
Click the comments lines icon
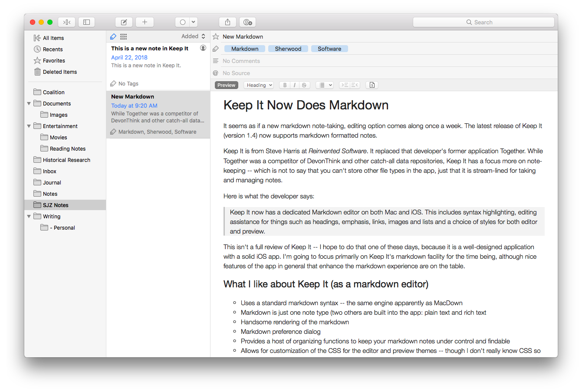coord(216,61)
